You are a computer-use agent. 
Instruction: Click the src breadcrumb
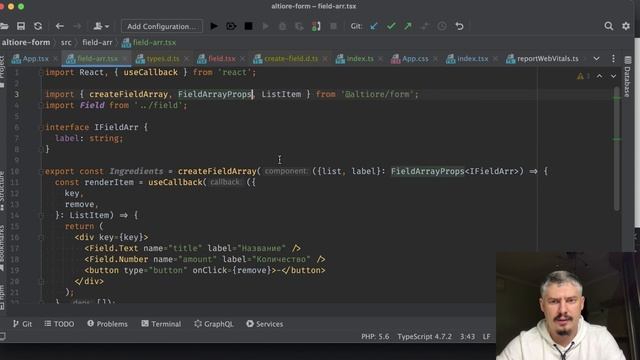66,42
